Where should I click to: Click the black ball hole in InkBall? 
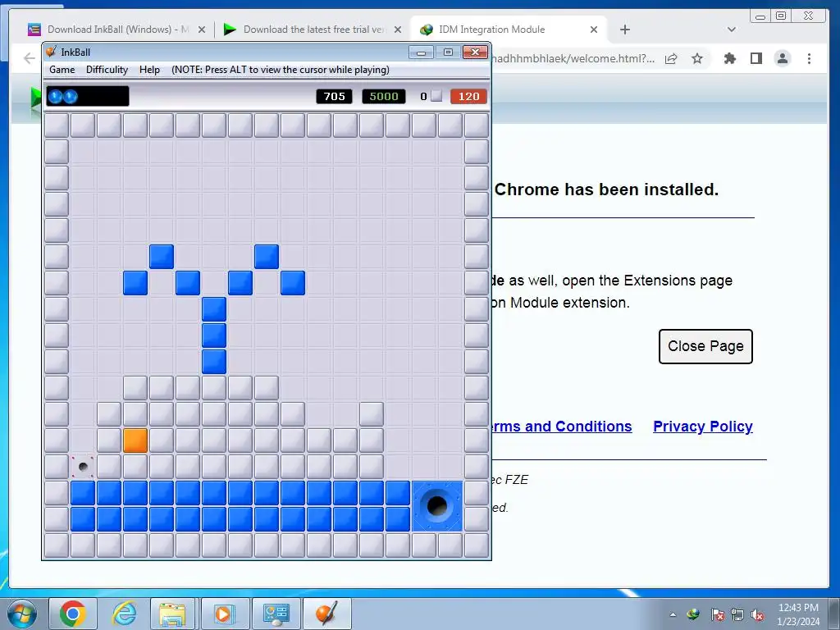point(436,505)
